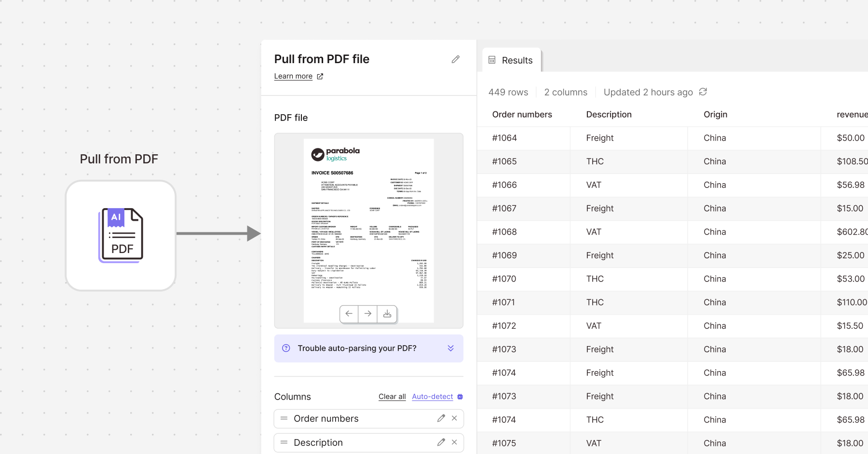This screenshot has height=454, width=868.
Task: Select order number cell #1068
Action: tap(524, 232)
